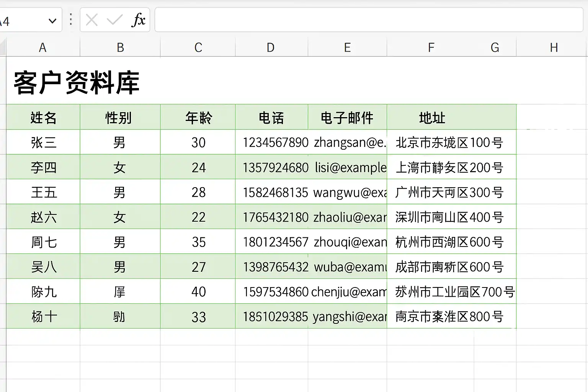Click the wangwu@exa email cell
Screen dimensions: 588x392
pyautogui.click(x=347, y=192)
